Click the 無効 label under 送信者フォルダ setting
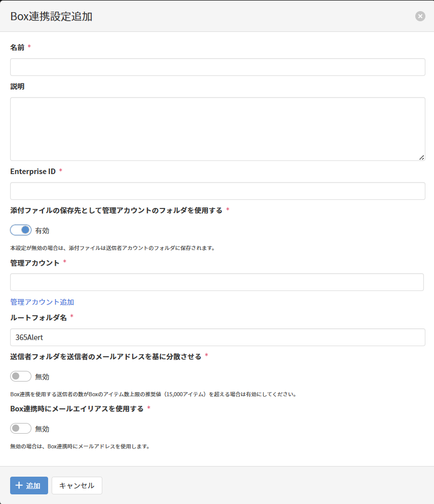 42,377
